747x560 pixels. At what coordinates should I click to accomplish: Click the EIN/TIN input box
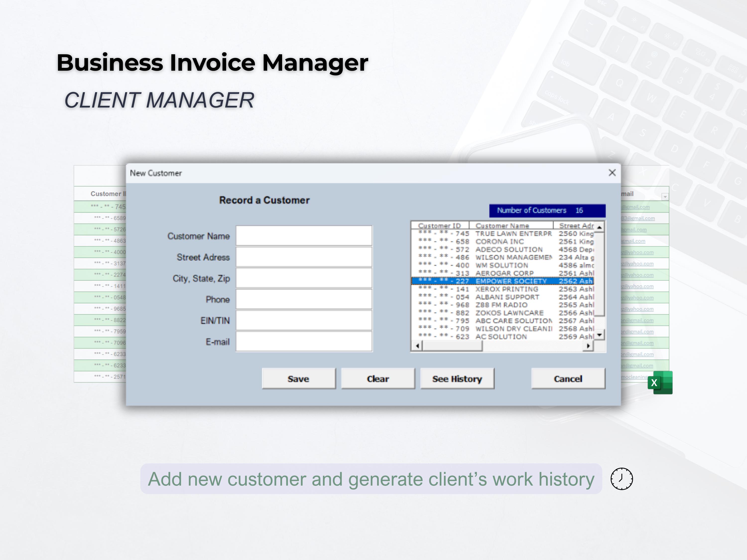(304, 320)
